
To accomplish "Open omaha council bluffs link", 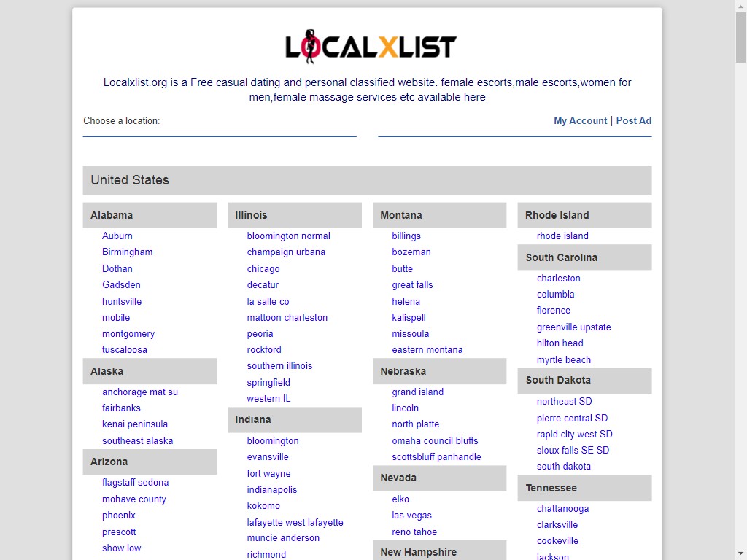I will point(435,441).
